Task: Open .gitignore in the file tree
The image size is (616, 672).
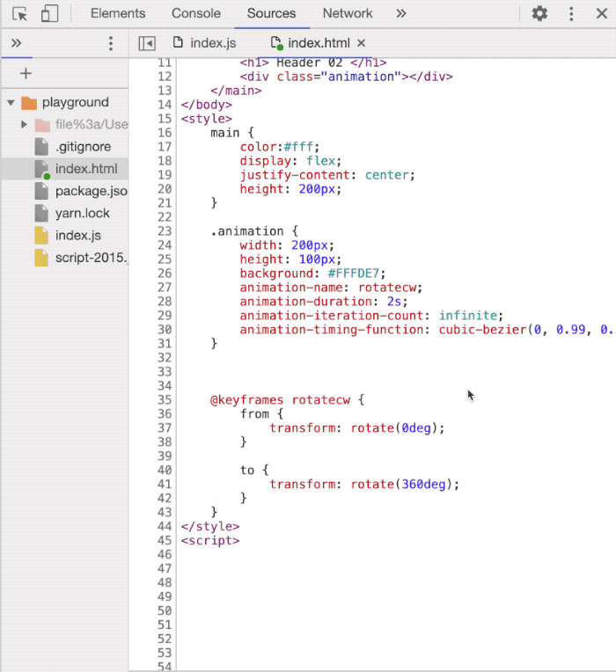Action: pyautogui.click(x=83, y=147)
